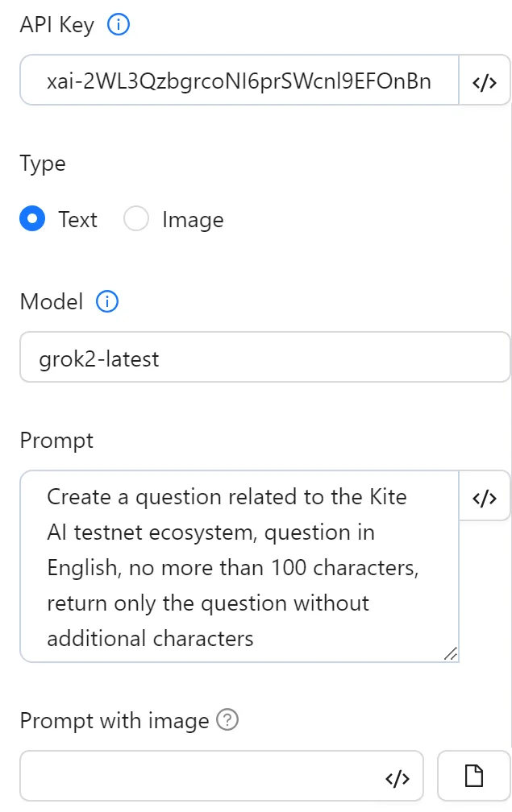512x812 pixels.
Task: Open variable picker beside API Key field
Action: point(484,81)
